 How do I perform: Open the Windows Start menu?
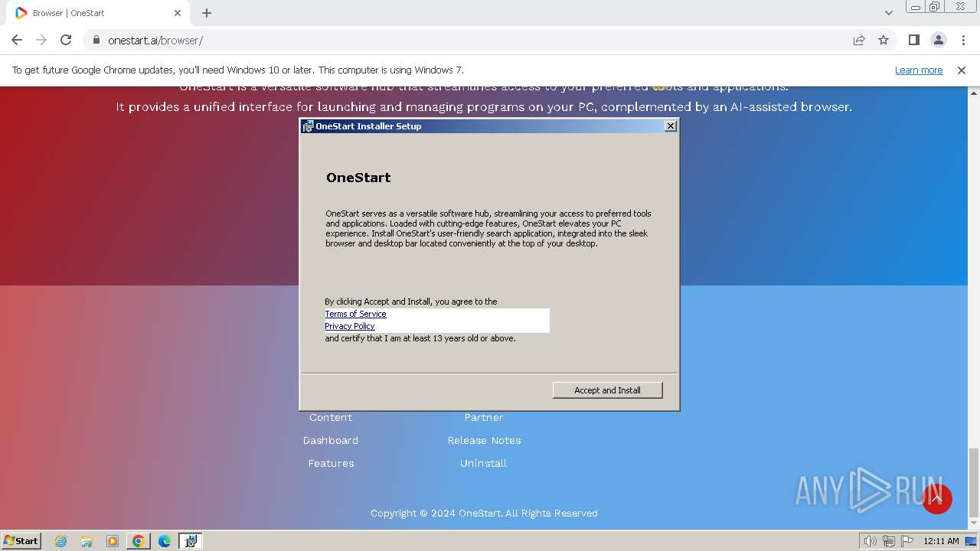21,540
